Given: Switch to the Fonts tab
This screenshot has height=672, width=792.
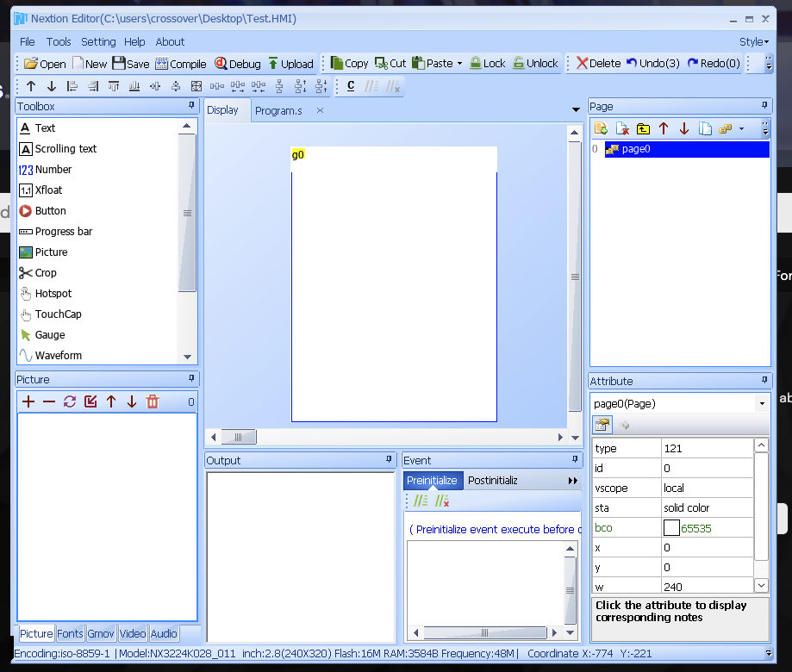Looking at the screenshot, I should (70, 633).
